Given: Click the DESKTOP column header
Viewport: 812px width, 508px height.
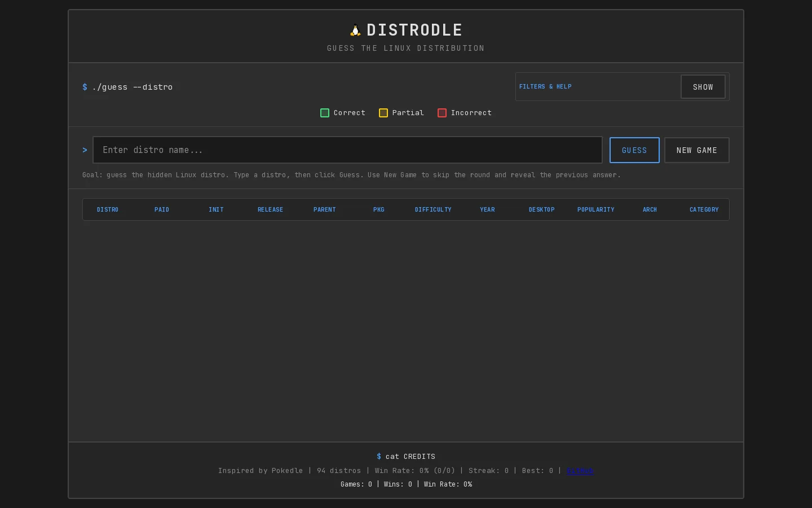Looking at the screenshot, I should 542,209.
